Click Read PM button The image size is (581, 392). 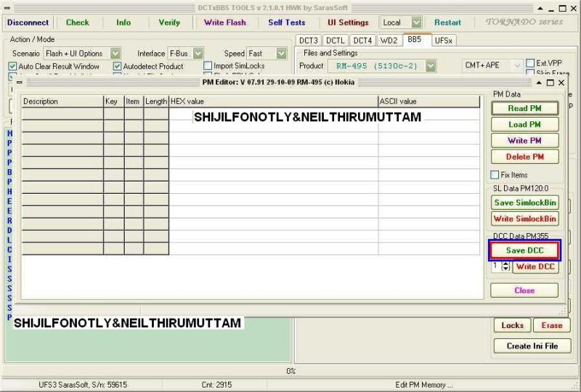click(524, 108)
